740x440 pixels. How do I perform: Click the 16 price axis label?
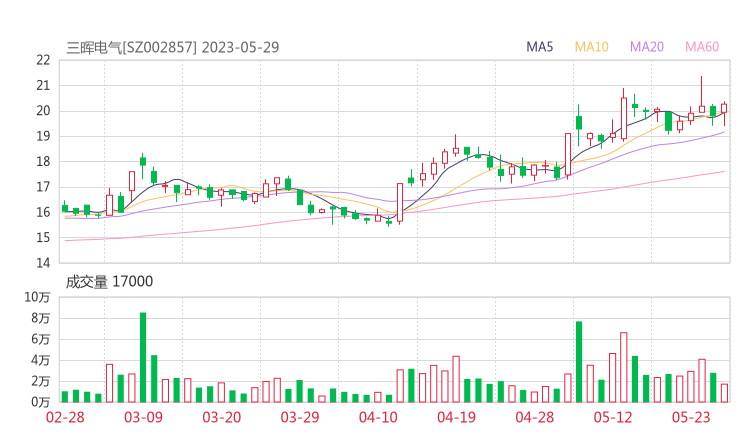(x=43, y=212)
